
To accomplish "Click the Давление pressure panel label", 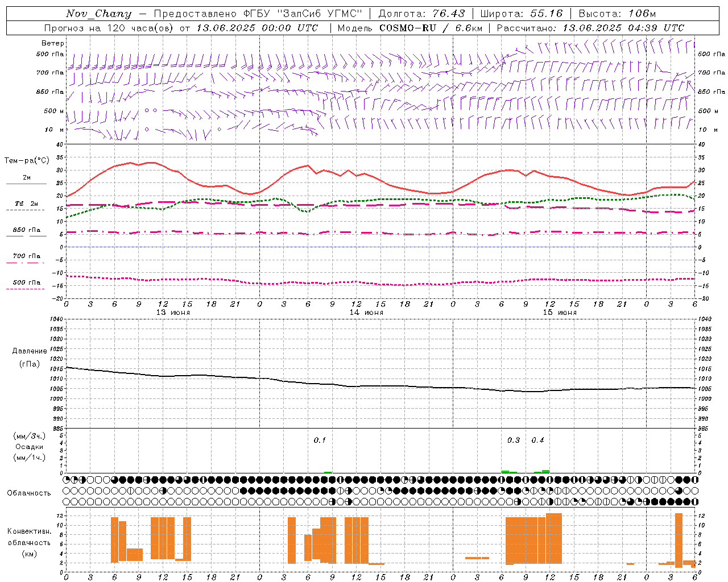I will click(x=30, y=351).
